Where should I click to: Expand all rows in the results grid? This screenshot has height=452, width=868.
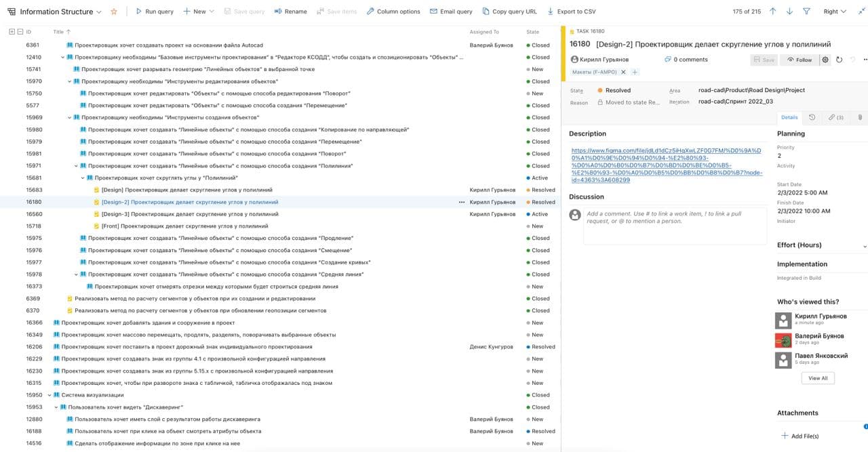point(10,31)
